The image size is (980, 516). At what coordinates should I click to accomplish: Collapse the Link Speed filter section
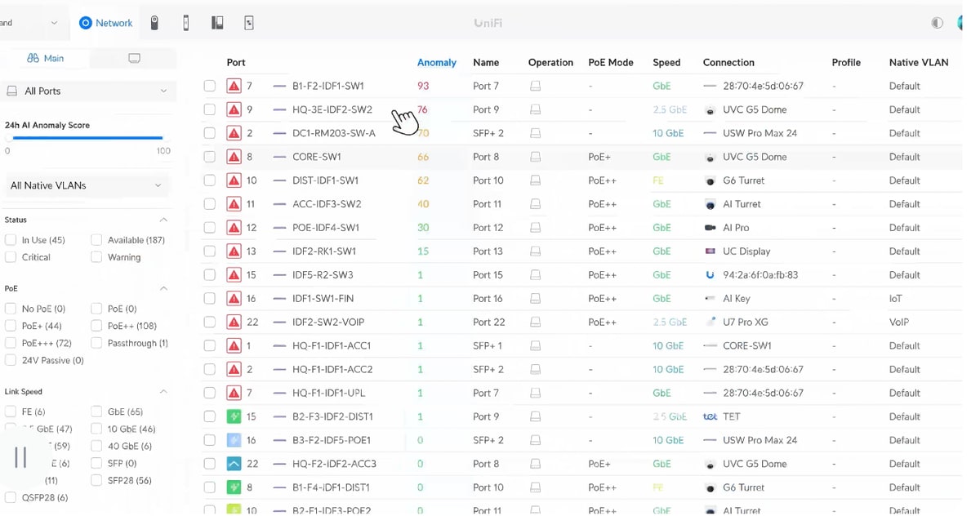pyautogui.click(x=163, y=392)
